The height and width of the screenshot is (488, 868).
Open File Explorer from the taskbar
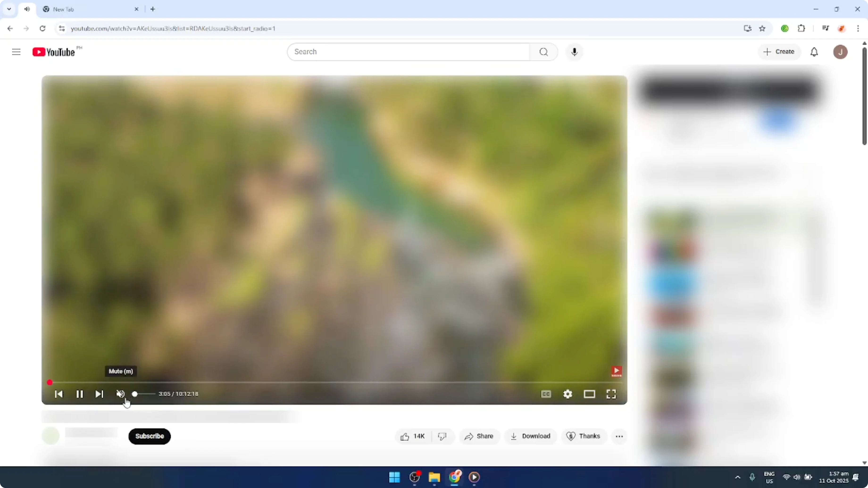coord(434,477)
